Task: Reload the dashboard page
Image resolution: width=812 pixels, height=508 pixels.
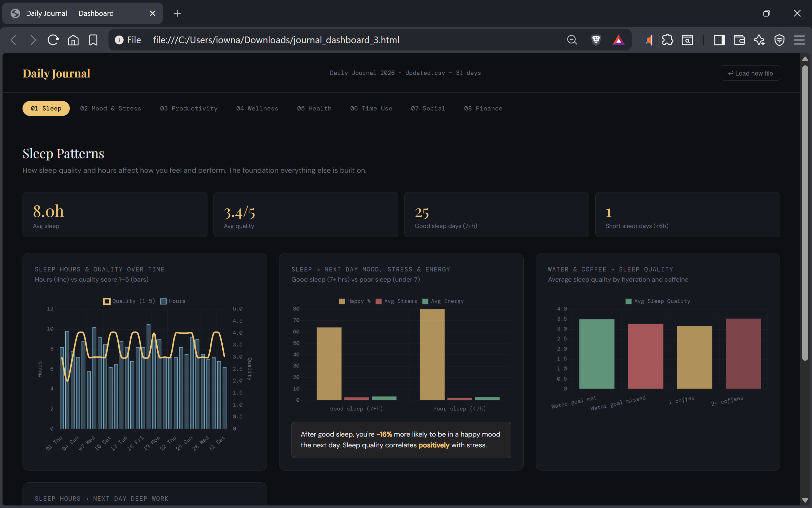Action: 53,40
